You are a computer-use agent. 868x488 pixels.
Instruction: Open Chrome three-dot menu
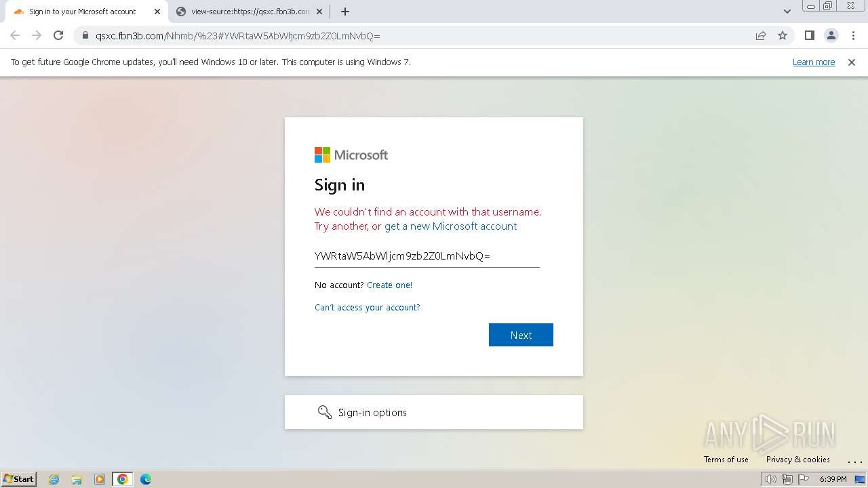(853, 35)
